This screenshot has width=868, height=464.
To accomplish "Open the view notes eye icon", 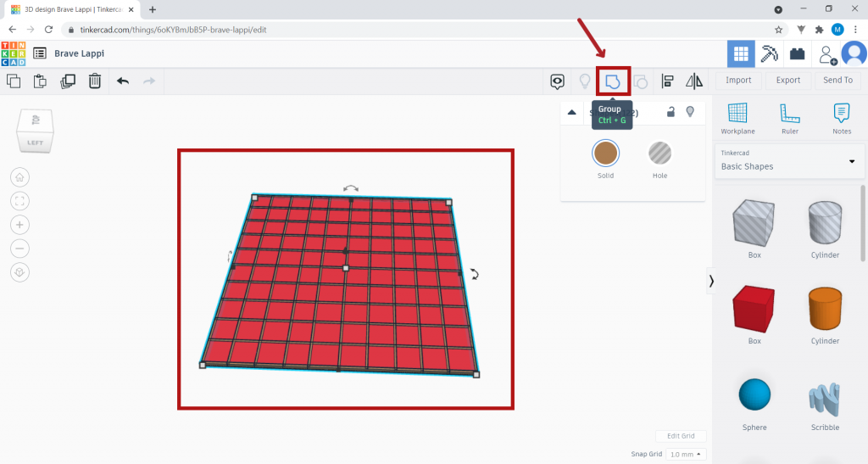I will coord(557,81).
